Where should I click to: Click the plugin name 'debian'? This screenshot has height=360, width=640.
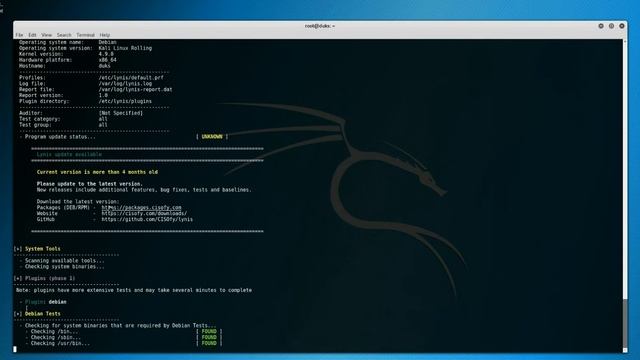pos(58,302)
